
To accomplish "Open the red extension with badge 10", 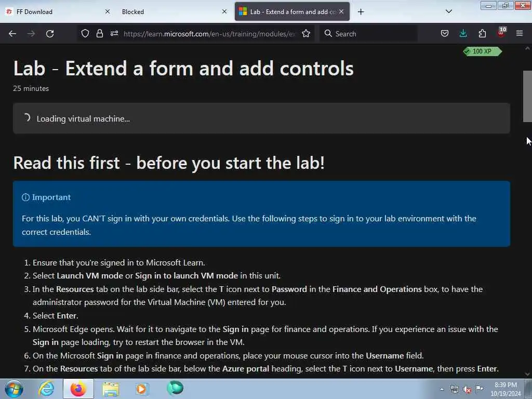I will [501, 33].
